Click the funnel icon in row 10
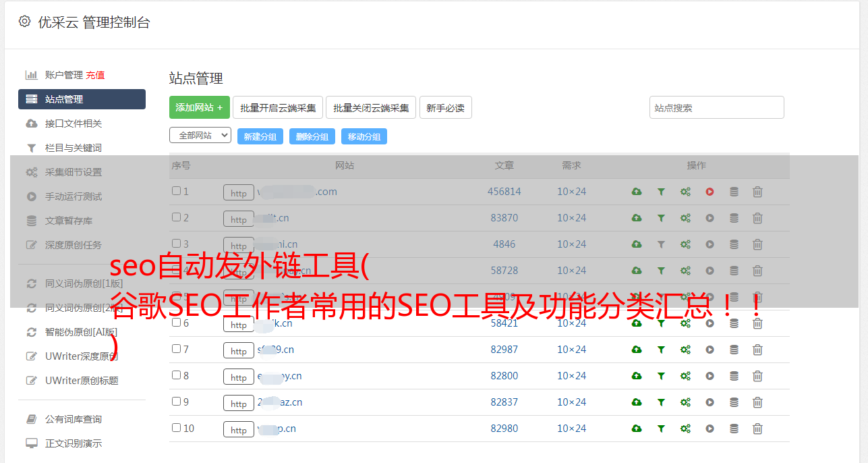Viewport: 868px width, 463px height. click(661, 429)
